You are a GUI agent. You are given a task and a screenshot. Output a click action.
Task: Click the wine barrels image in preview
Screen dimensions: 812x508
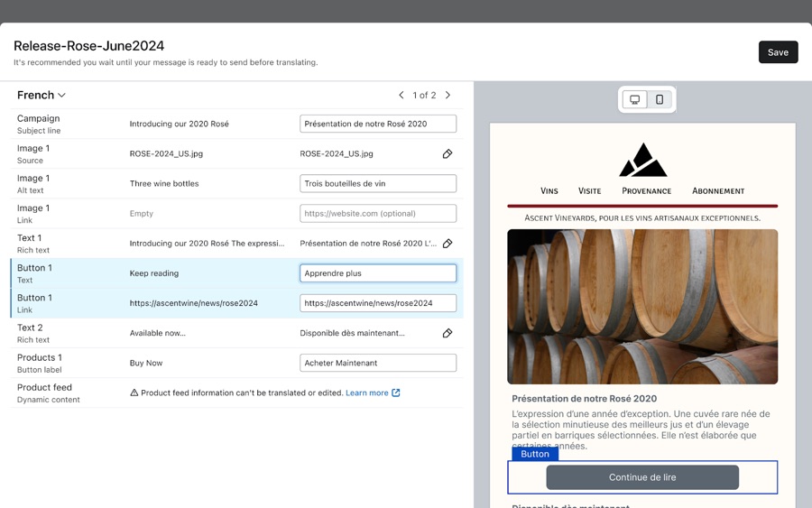point(642,307)
